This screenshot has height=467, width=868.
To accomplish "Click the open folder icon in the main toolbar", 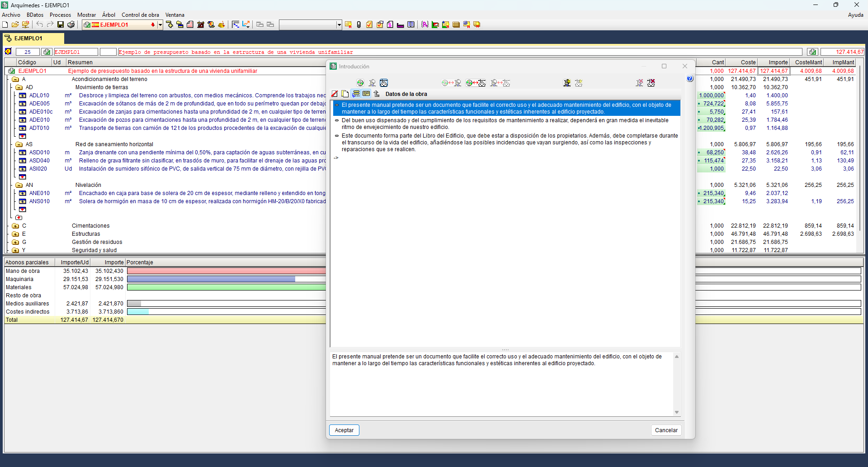I will click(x=15, y=24).
